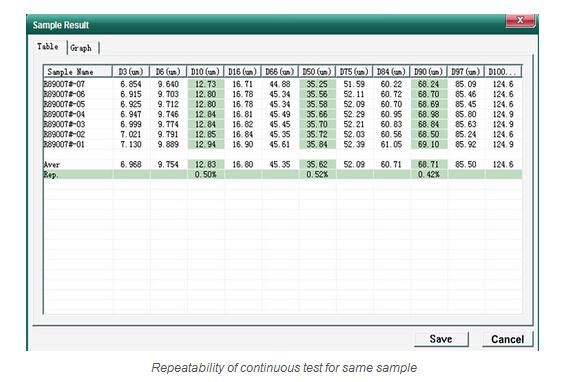Select the Table tab
This screenshot has width=570, height=382.
[48, 47]
